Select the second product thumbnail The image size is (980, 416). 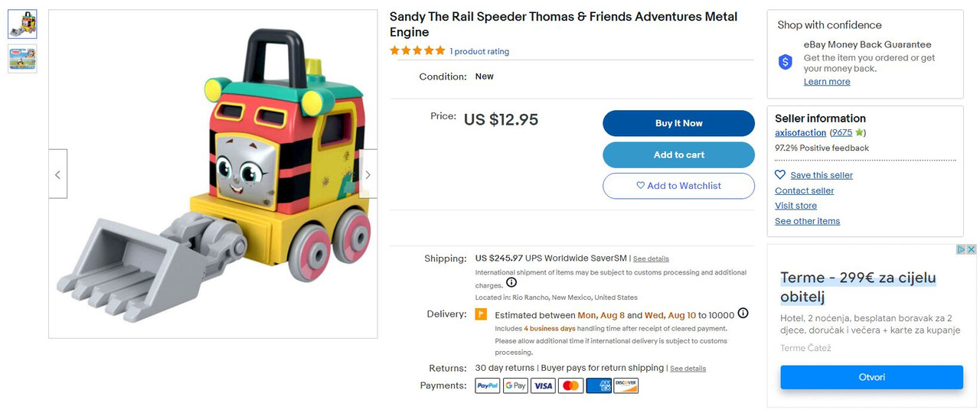(22, 59)
